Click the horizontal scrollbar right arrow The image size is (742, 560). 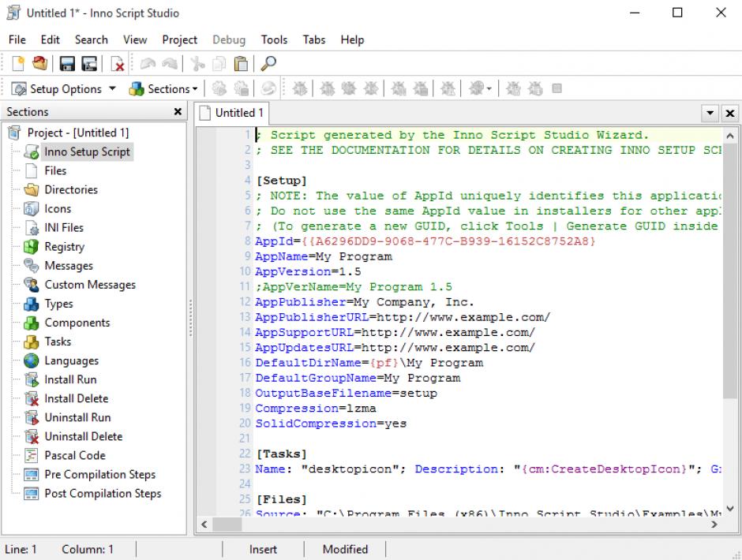[x=714, y=524]
